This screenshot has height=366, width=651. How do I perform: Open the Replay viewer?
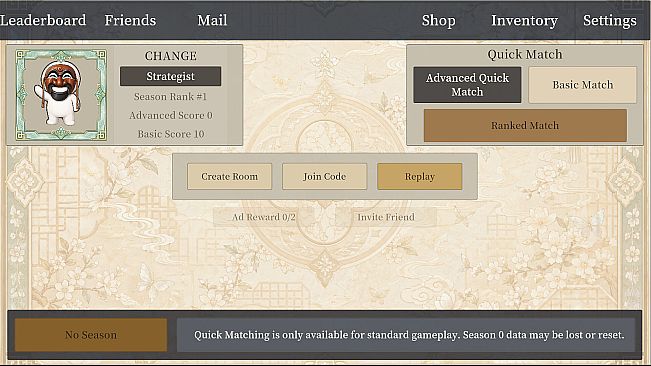pos(419,176)
